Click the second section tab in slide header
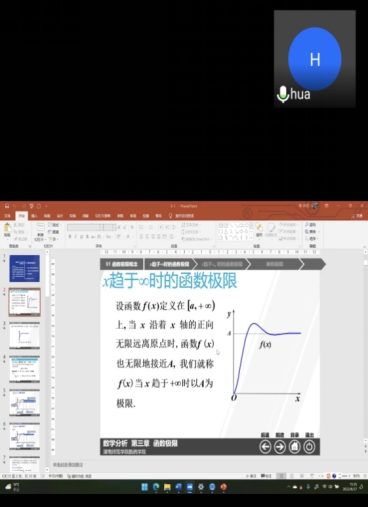Viewport: 368px width, 507px height. pyautogui.click(x=169, y=264)
